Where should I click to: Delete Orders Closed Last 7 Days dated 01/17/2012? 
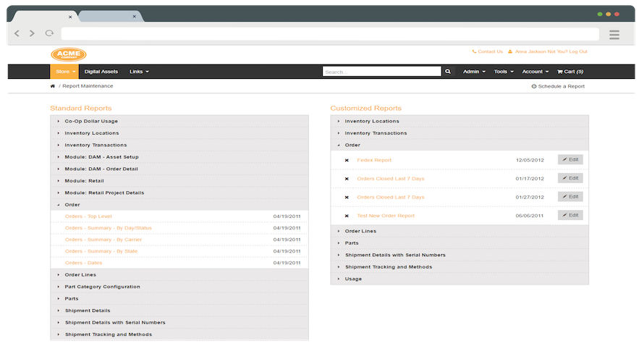[x=347, y=179]
